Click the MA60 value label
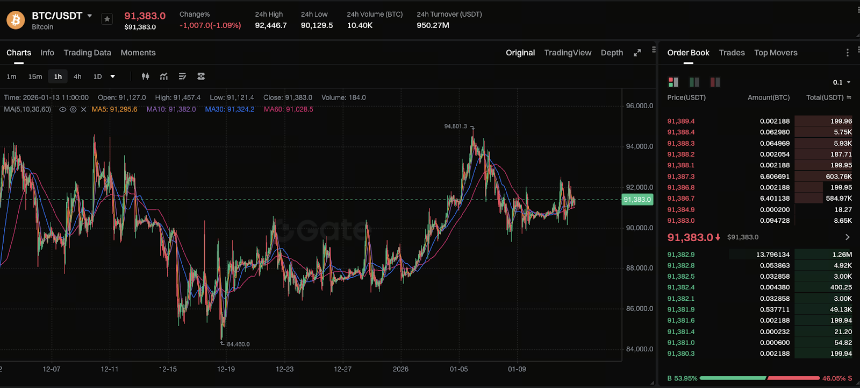This screenshot has width=860, height=388. coord(288,109)
